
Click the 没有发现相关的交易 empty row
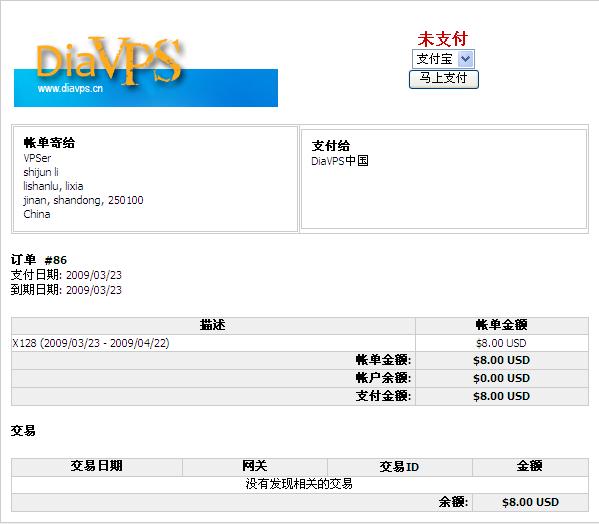(x=300, y=484)
